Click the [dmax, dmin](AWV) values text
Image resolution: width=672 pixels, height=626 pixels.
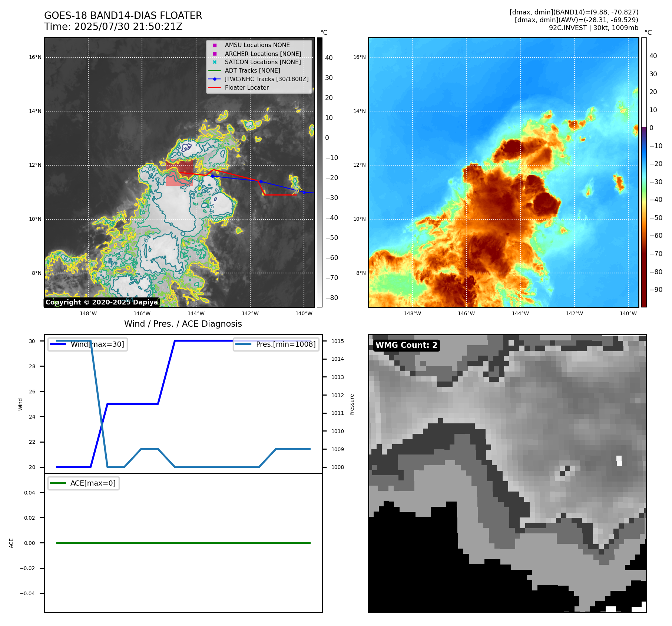576,20
